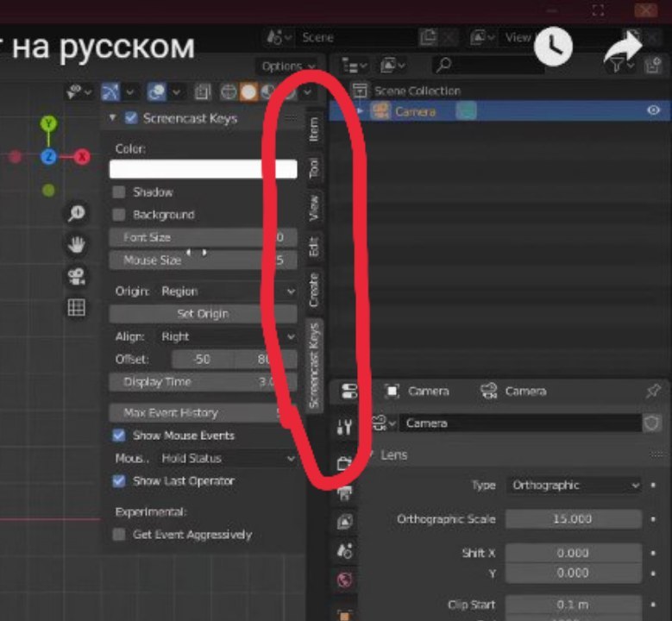
Task: Click fake user shield next to Camera name
Action: tap(652, 423)
